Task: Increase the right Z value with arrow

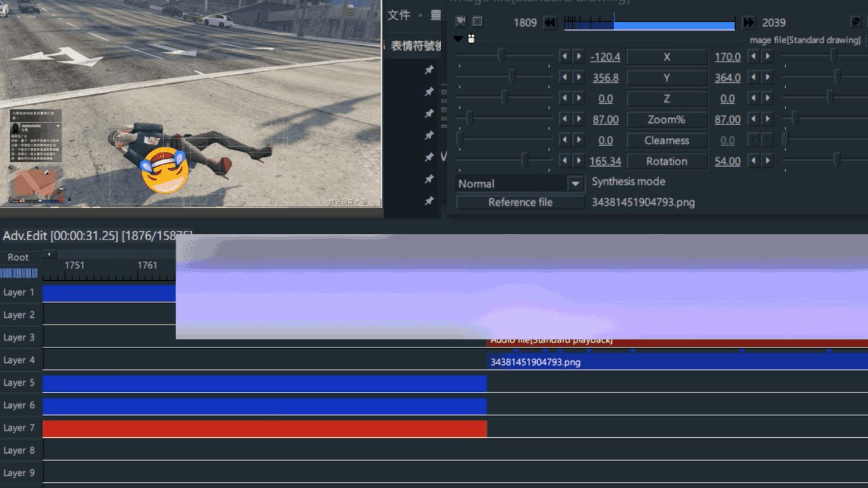Action: [x=768, y=98]
